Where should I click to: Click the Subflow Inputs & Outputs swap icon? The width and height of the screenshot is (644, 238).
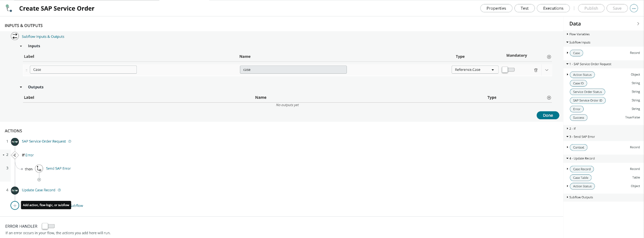pyautogui.click(x=15, y=36)
